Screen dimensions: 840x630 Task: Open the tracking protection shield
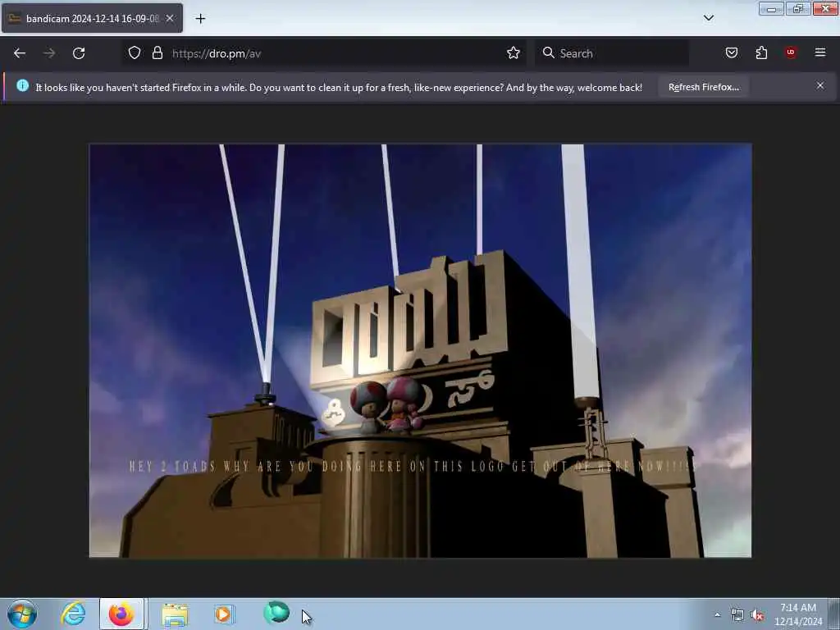click(135, 52)
